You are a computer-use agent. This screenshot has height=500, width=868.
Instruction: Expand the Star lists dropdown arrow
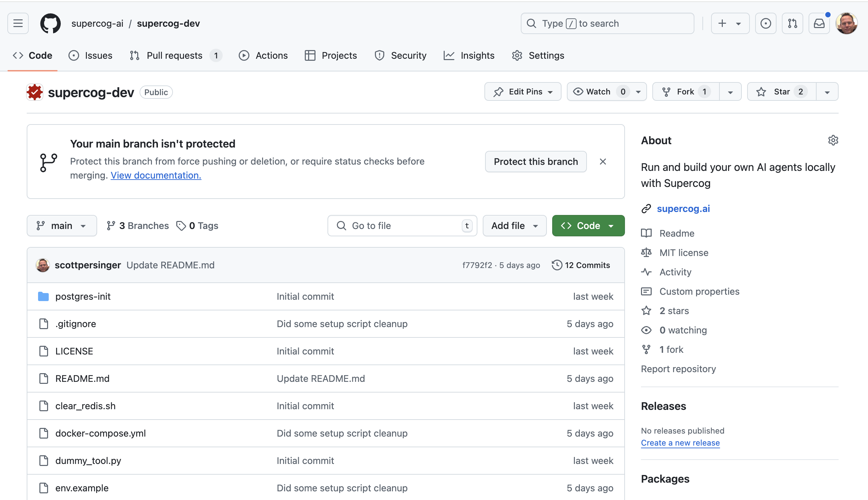(x=827, y=92)
